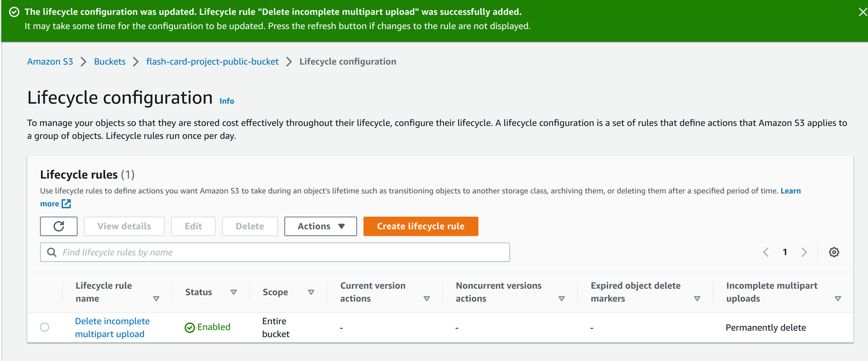Click the refresh lifecycle rules icon button

(x=59, y=226)
